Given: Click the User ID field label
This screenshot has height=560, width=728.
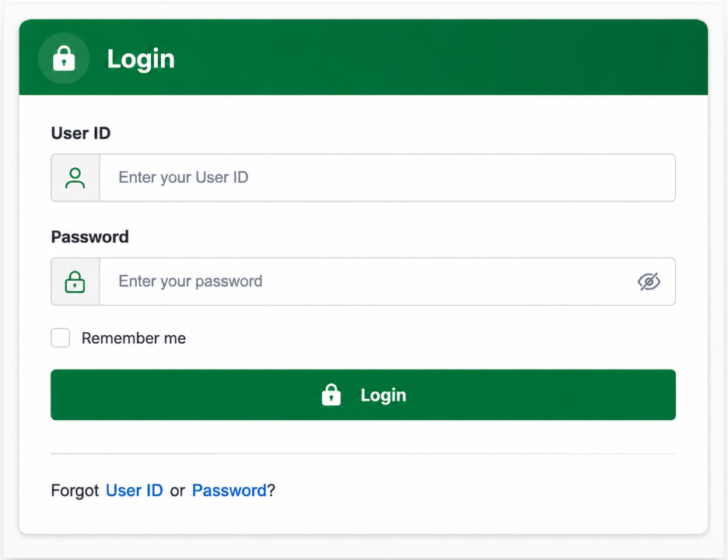Looking at the screenshot, I should point(81,133).
